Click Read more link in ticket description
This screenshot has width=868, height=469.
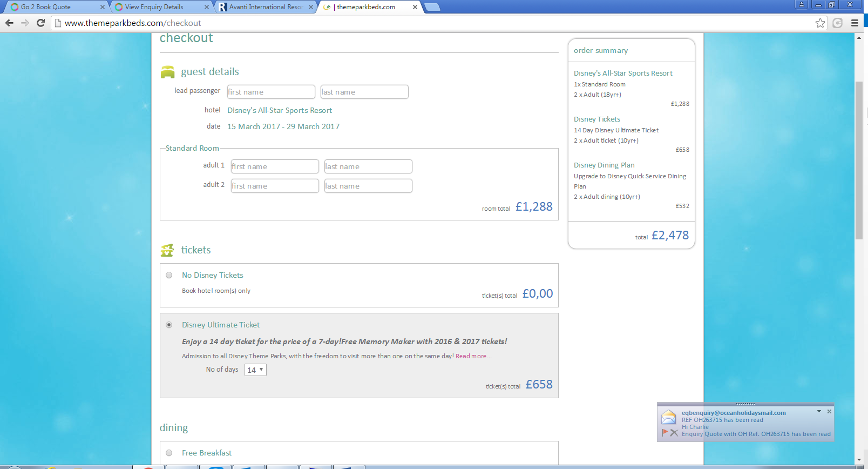[x=473, y=356]
